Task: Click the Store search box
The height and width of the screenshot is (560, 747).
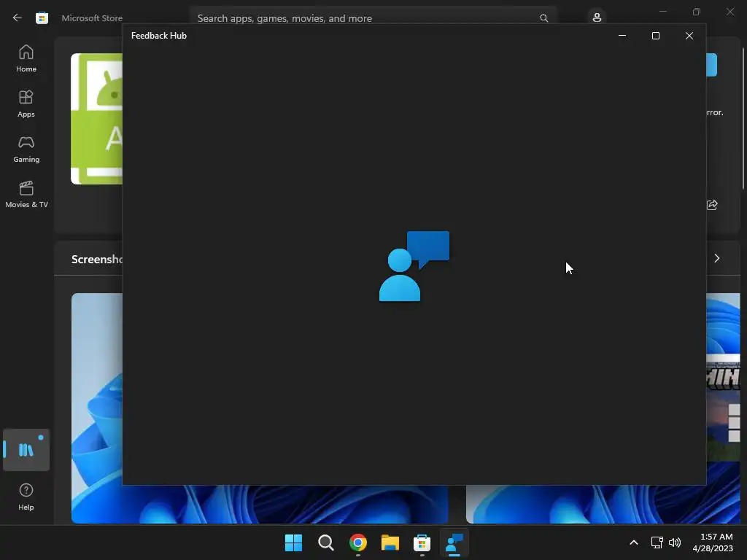Action: click(373, 18)
